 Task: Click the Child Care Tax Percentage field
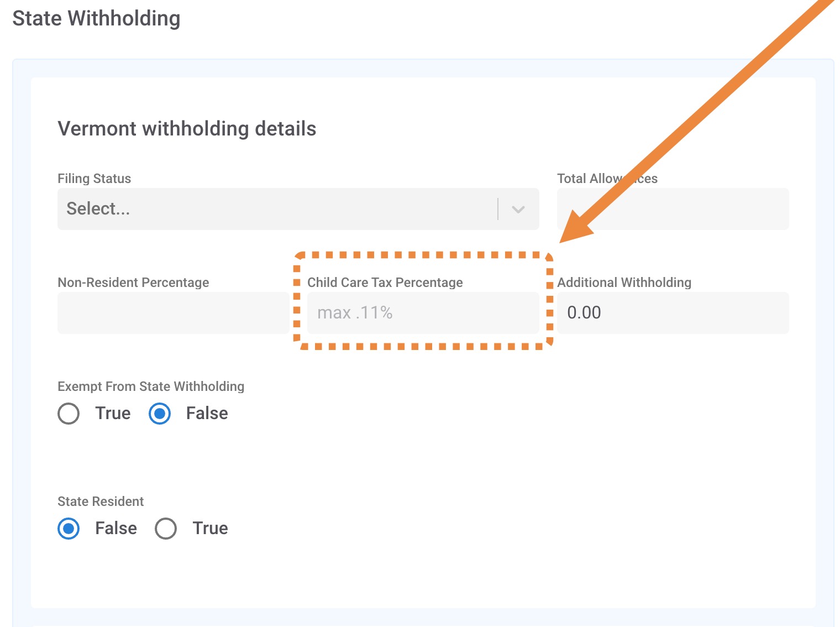point(422,313)
